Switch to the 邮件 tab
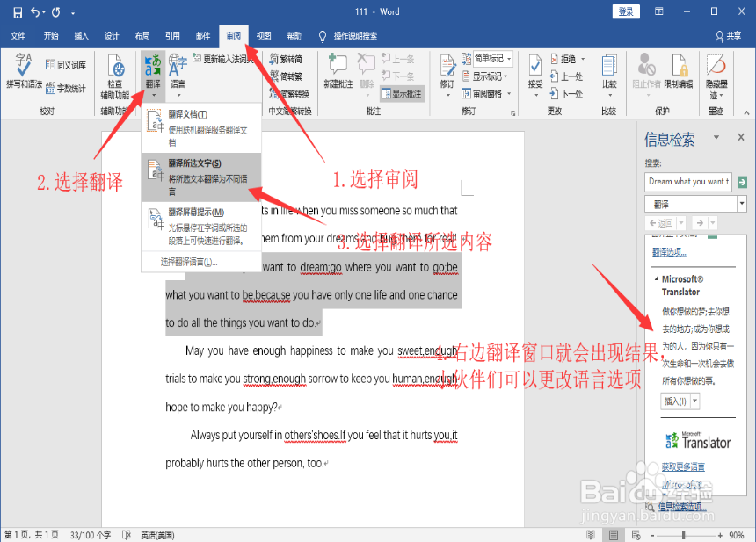 (x=203, y=36)
